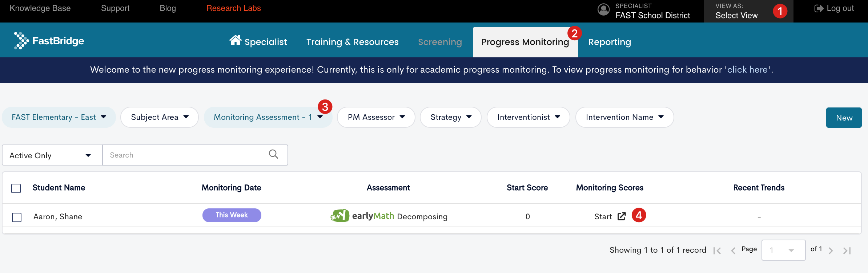Click the user profile avatar icon
The height and width of the screenshot is (273, 868).
[x=604, y=10]
